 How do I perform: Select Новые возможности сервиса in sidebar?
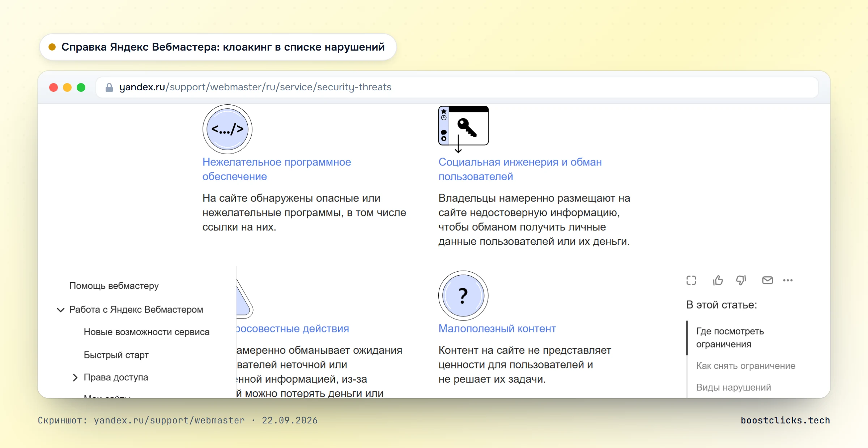(x=146, y=332)
